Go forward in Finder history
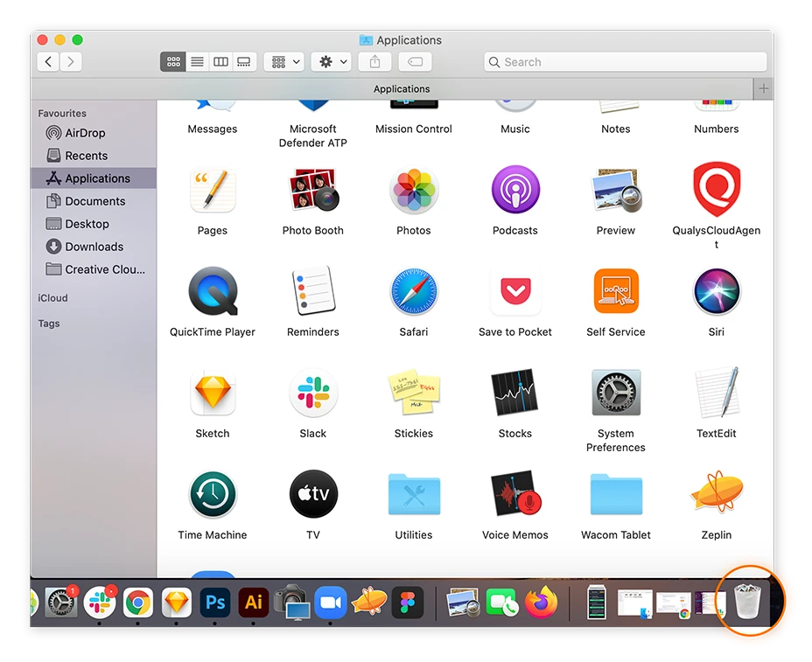Viewport: 812px width, 662px height. [70, 62]
